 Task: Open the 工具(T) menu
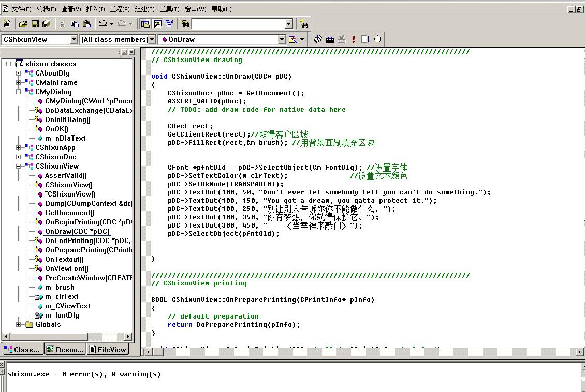click(x=169, y=9)
